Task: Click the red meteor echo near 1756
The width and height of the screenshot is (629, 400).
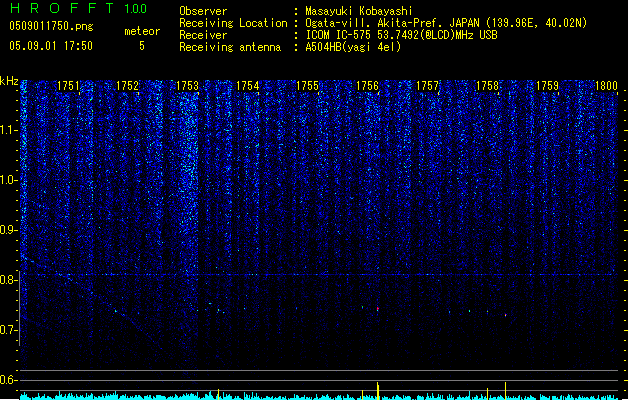Action: [x=378, y=309]
